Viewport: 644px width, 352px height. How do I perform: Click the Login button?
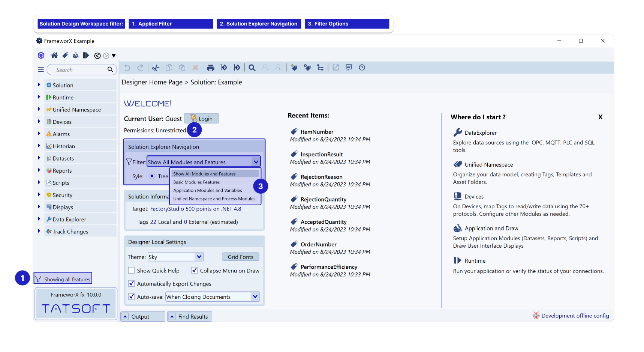pos(201,119)
